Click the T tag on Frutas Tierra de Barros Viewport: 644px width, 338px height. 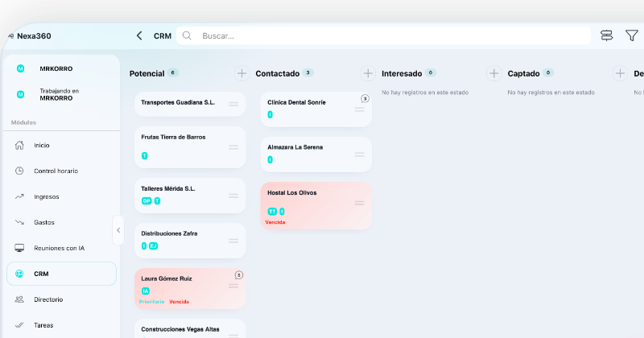point(145,155)
